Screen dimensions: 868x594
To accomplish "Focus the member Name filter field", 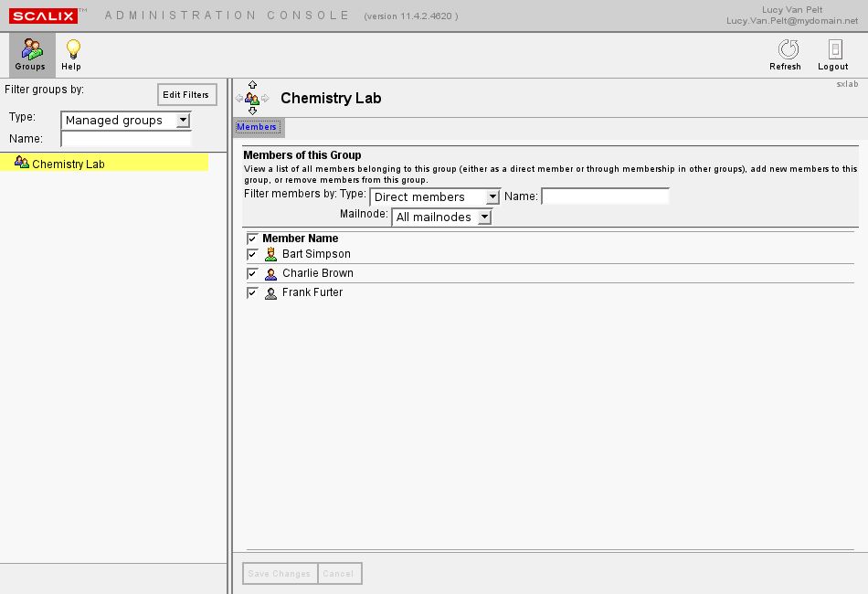I will [x=605, y=196].
